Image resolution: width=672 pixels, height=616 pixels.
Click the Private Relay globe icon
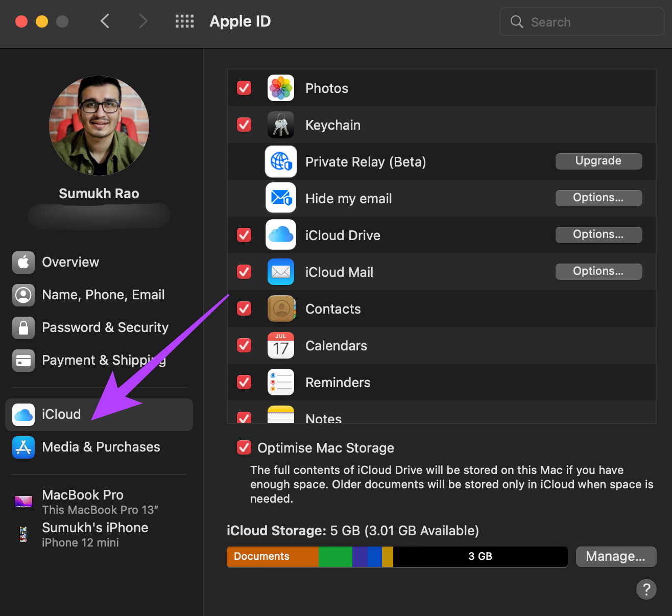281,161
